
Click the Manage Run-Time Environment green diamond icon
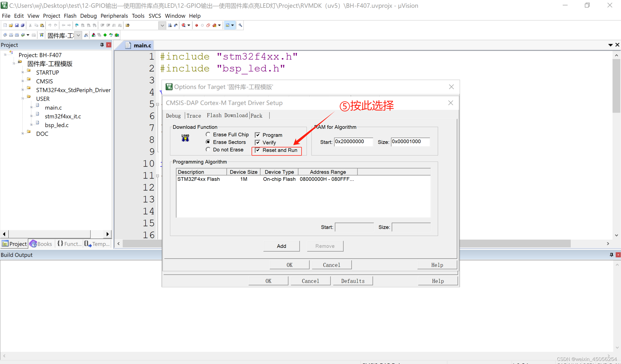[105, 35]
